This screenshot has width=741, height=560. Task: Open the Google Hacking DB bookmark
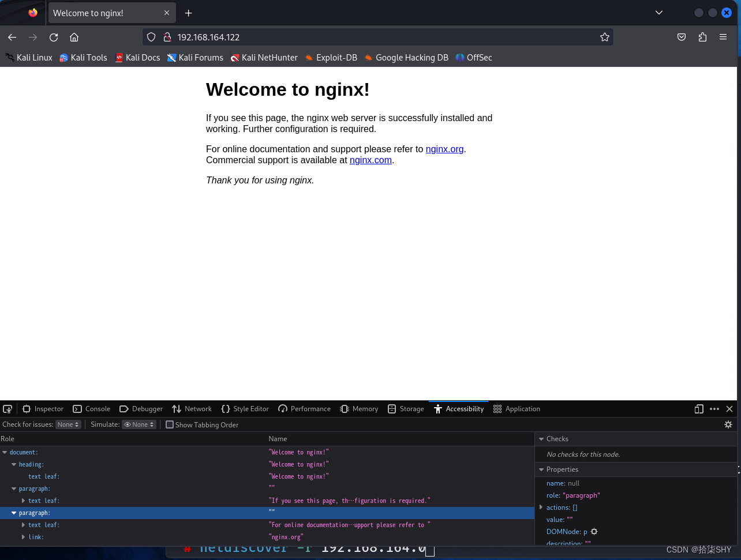pos(406,58)
